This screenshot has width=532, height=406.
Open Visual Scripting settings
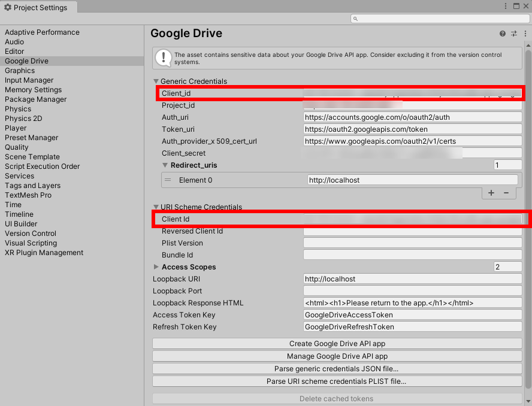point(31,243)
